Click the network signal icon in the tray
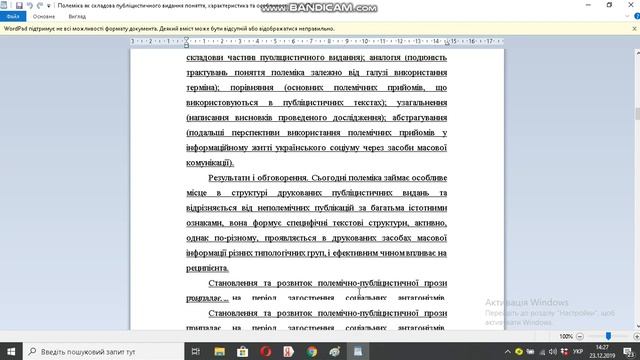The width and height of the screenshot is (640, 360). pos(542,351)
